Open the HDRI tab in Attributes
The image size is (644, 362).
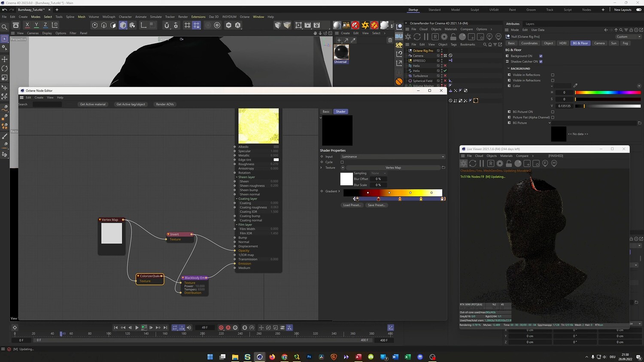click(x=563, y=43)
